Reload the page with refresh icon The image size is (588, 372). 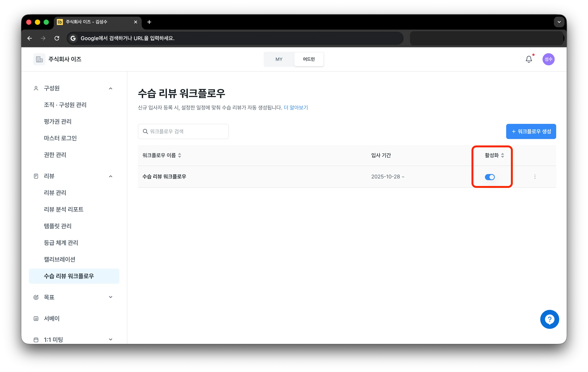pyautogui.click(x=57, y=38)
